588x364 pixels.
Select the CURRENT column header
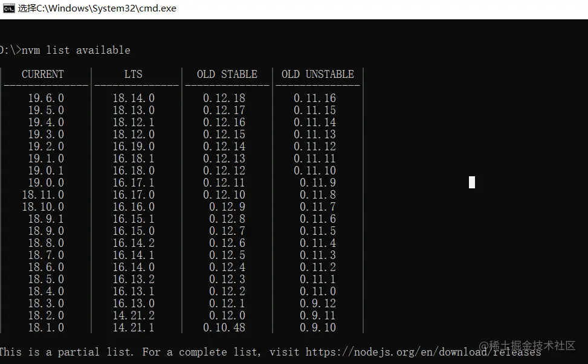(43, 74)
